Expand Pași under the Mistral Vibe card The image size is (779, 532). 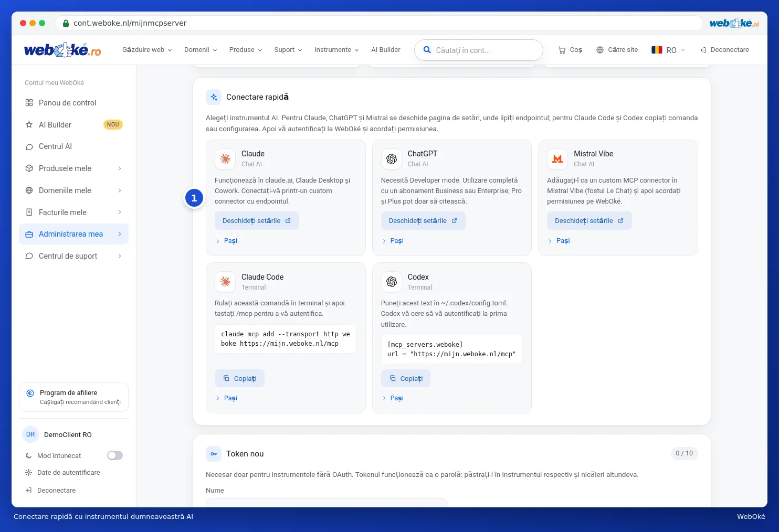click(x=559, y=241)
